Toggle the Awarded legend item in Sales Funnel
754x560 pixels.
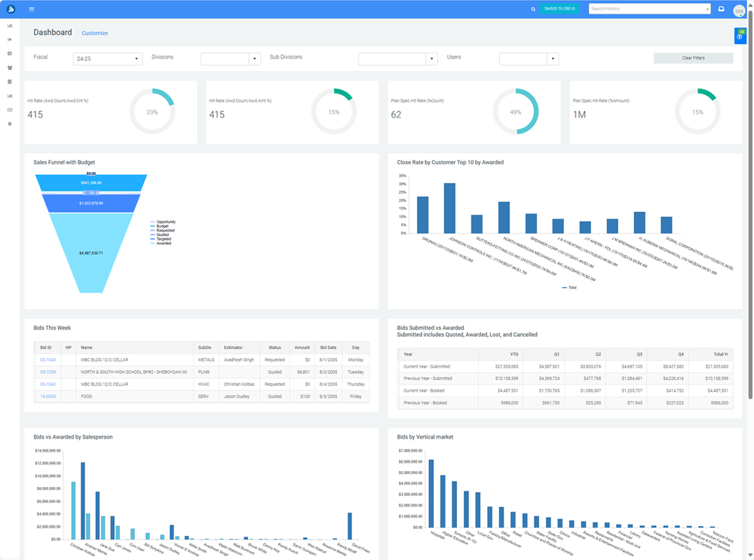(x=161, y=243)
